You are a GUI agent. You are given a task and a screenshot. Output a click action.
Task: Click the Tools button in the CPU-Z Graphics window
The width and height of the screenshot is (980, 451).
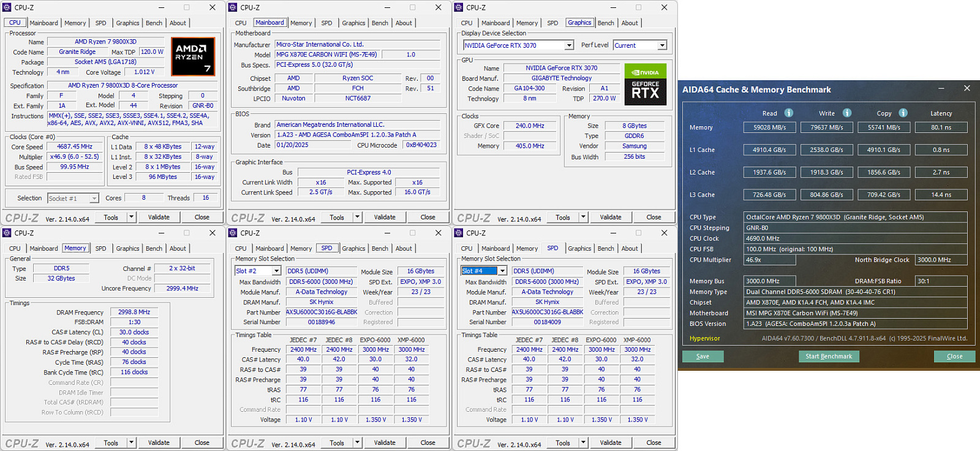(x=563, y=217)
